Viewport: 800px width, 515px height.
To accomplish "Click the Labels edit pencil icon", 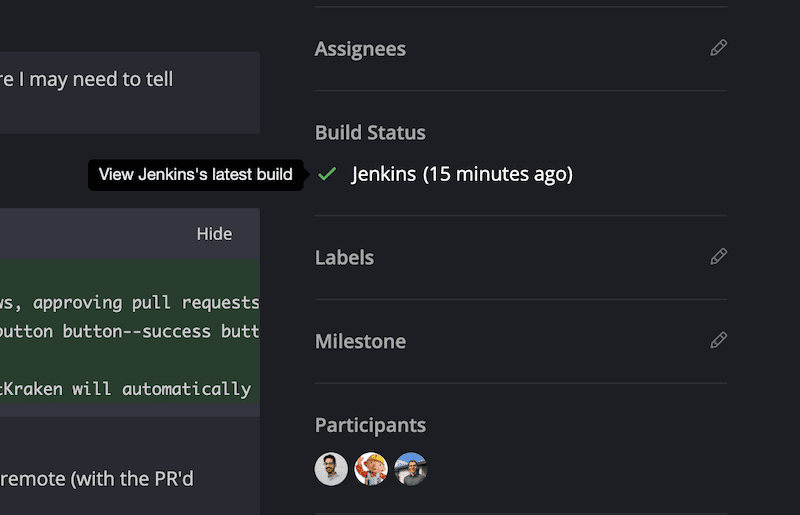I will tap(718, 257).
